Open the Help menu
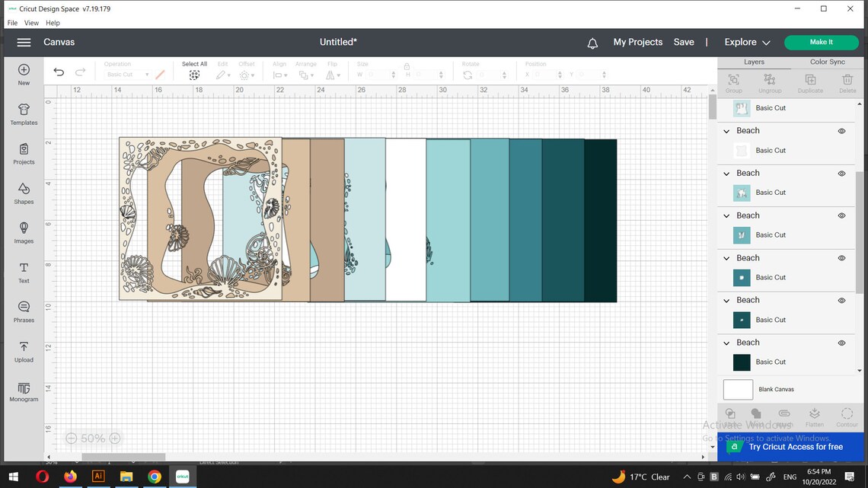 coord(53,23)
